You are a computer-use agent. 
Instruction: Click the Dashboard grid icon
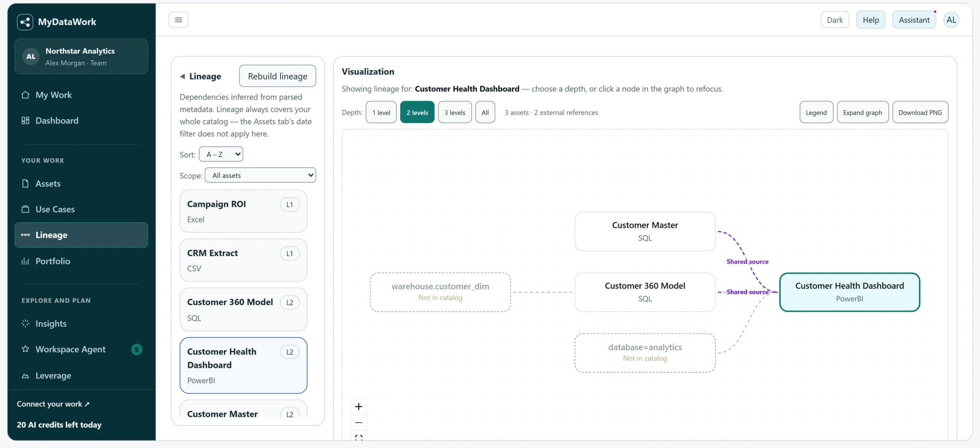pos(25,121)
